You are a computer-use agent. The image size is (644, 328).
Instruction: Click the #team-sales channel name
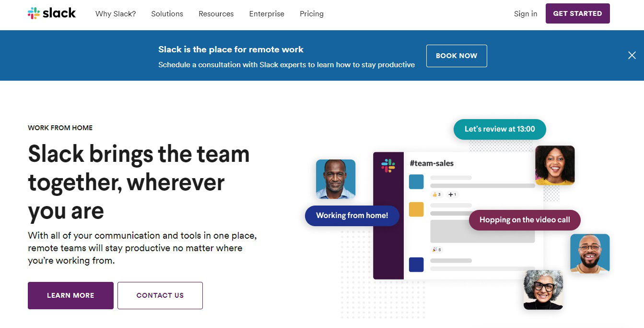432,163
